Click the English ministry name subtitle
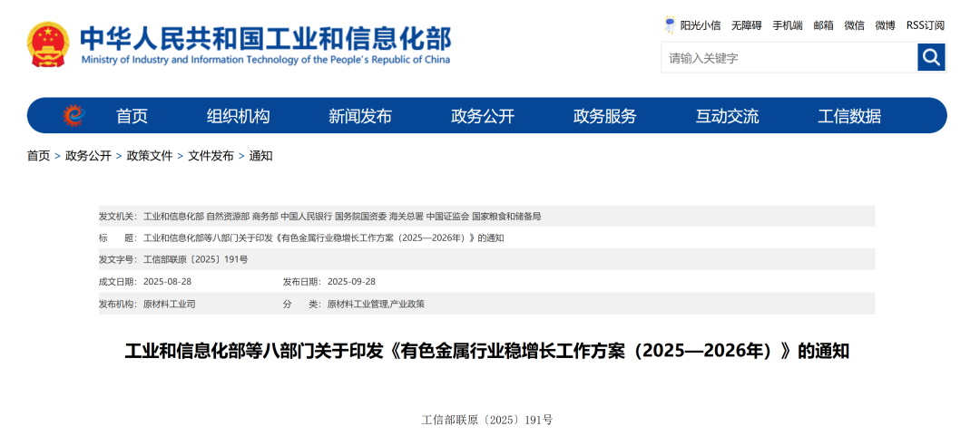The height and width of the screenshot is (436, 980). click(x=266, y=60)
